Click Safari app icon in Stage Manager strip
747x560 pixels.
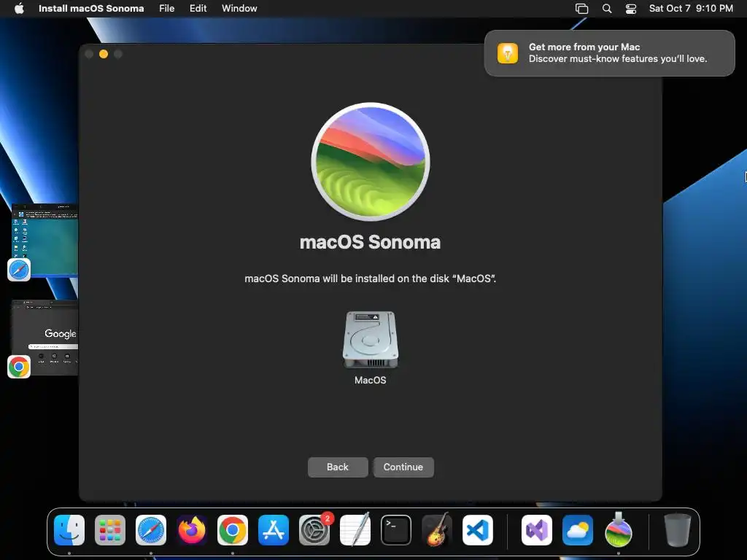coord(19,270)
